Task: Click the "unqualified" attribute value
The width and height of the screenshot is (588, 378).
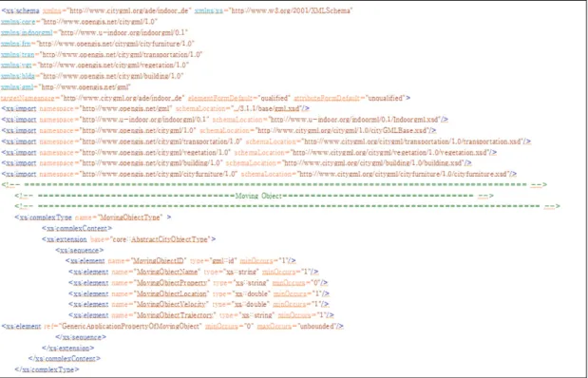Action: click(x=385, y=98)
